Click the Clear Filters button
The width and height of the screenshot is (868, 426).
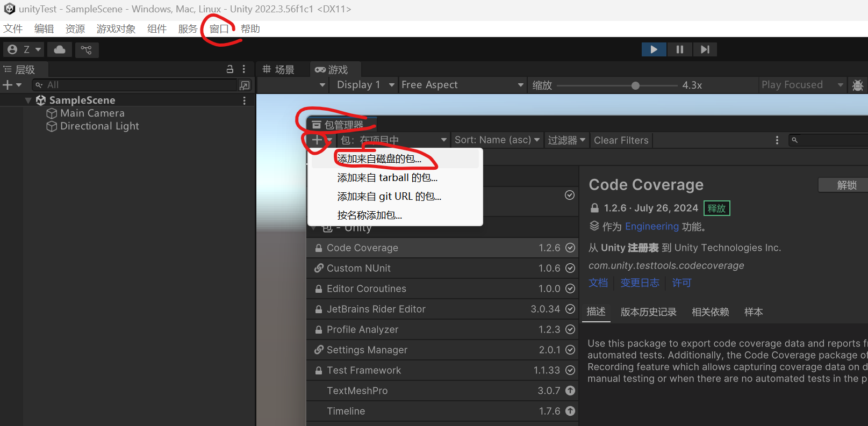(621, 140)
